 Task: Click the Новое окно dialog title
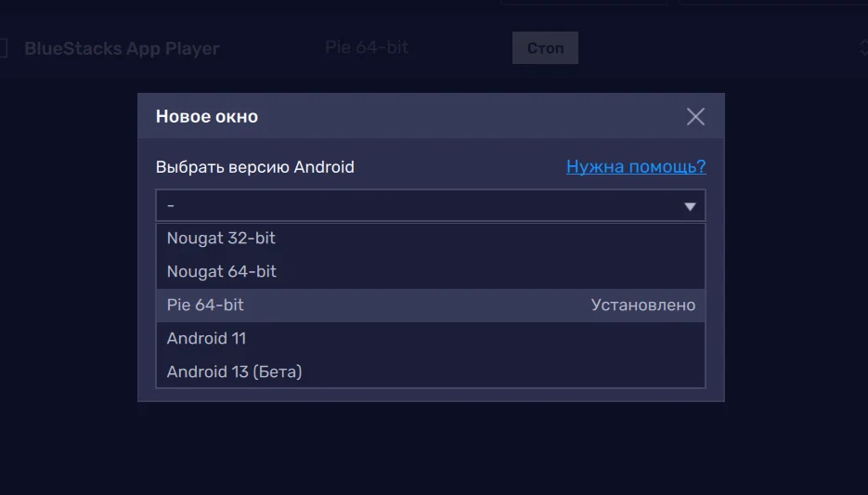(x=207, y=117)
